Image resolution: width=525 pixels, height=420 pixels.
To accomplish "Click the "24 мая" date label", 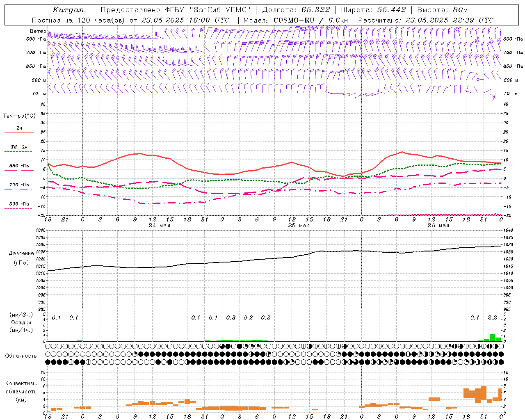I will [x=159, y=226].
